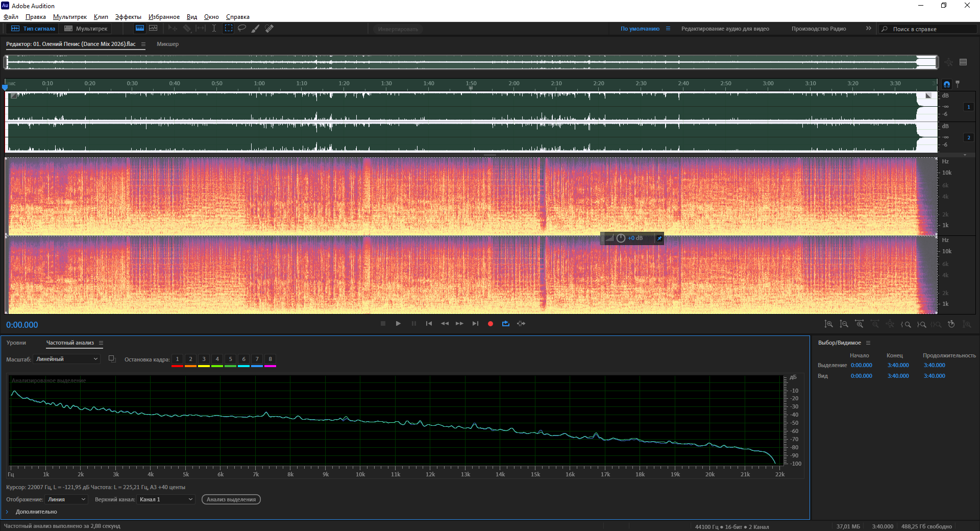Click the Fast Forward button
This screenshot has width=980, height=531.
point(460,324)
